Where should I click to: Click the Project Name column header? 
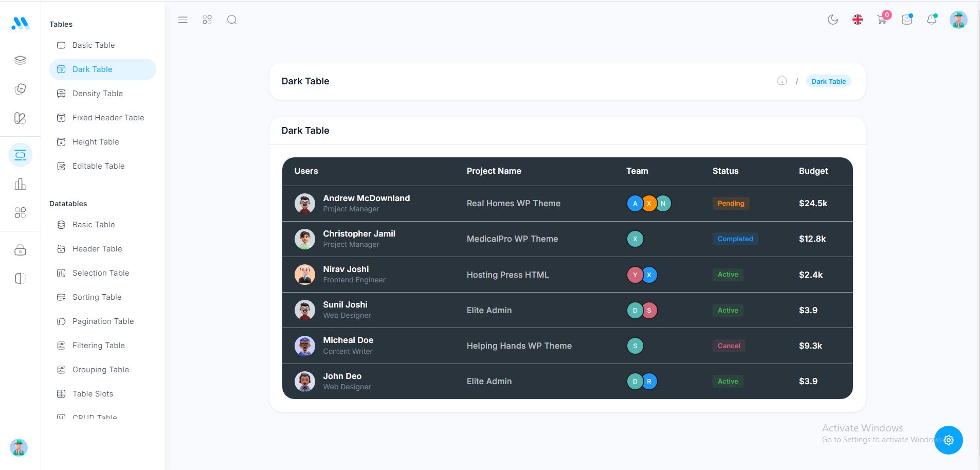coord(494,171)
